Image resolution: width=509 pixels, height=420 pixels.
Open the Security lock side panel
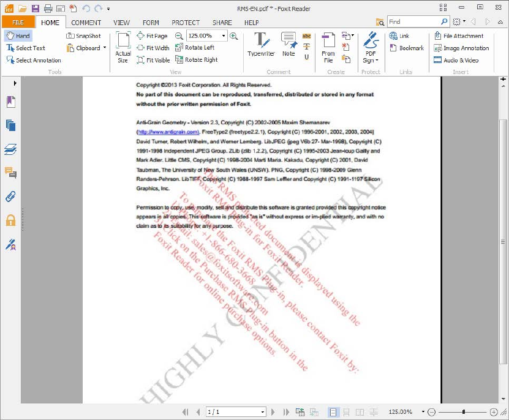pyautogui.click(x=10, y=220)
